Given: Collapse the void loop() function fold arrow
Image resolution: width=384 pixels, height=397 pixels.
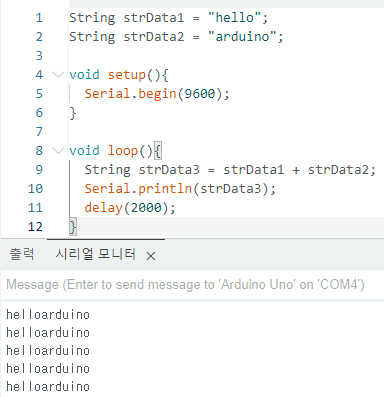Looking at the screenshot, I should pyautogui.click(x=58, y=151).
